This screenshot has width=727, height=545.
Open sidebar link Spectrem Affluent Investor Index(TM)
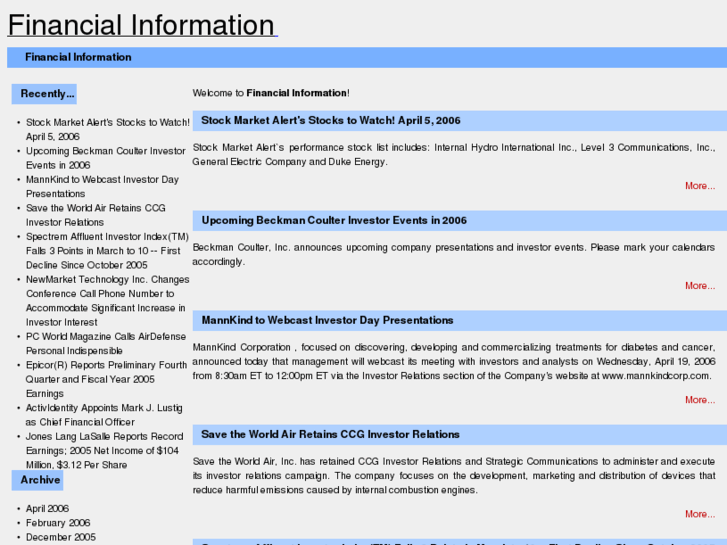click(x=107, y=251)
